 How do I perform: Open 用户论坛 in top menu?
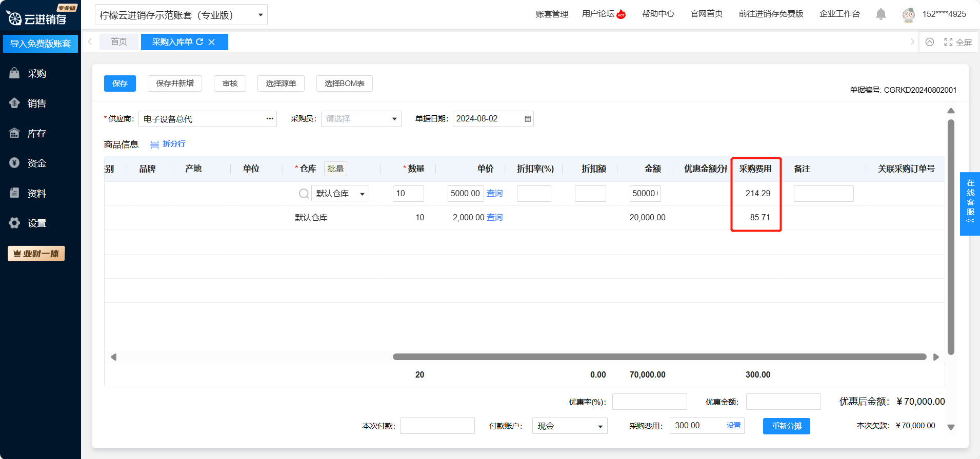pyautogui.click(x=604, y=14)
